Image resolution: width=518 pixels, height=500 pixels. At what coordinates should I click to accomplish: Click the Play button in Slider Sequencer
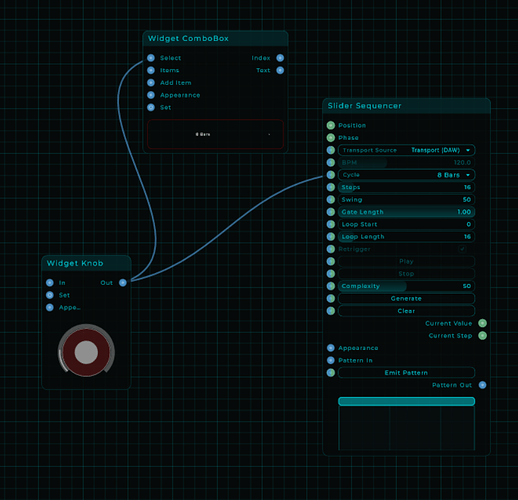[406, 261]
